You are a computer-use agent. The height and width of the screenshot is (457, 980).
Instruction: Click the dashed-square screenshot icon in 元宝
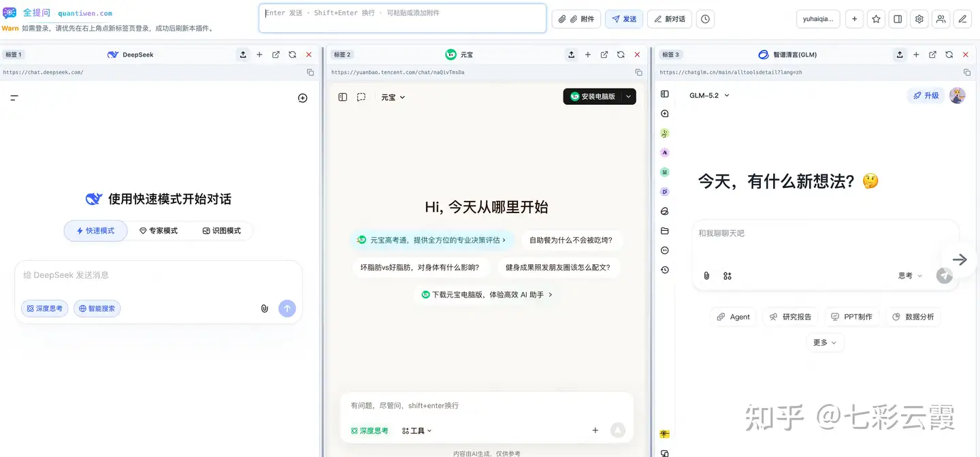(x=361, y=97)
